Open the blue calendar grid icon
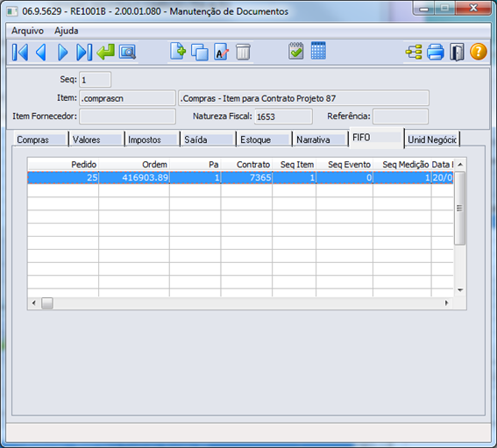The width and height of the screenshot is (497, 448). (x=318, y=51)
